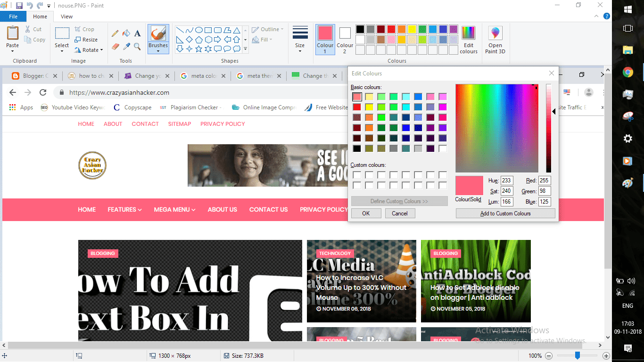Open the Paste dropdown arrow
Viewport: 644px width, 362px height.
[13, 51]
